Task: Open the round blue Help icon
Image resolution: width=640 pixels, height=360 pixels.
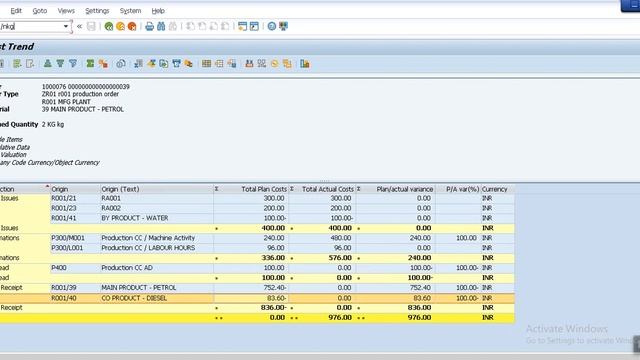Action: pyautogui.click(x=272, y=27)
